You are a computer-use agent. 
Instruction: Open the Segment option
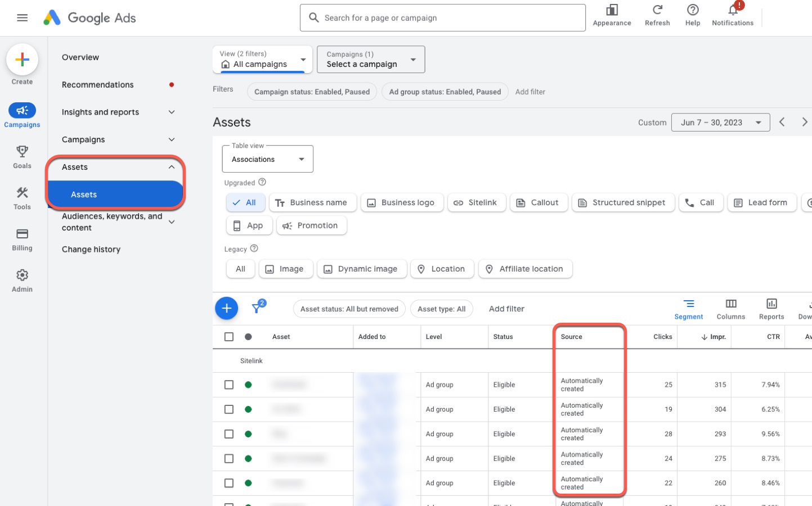689,309
